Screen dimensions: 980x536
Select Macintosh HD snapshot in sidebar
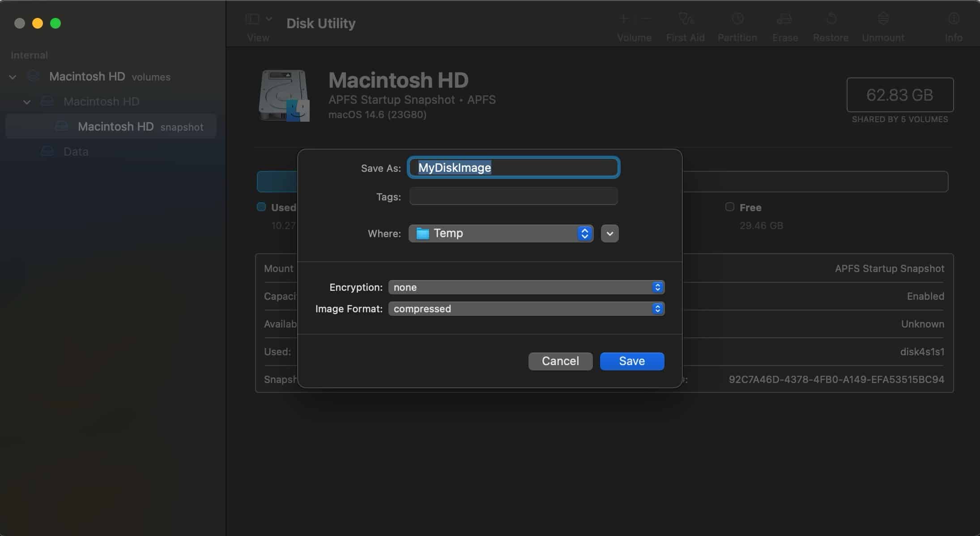click(x=111, y=127)
